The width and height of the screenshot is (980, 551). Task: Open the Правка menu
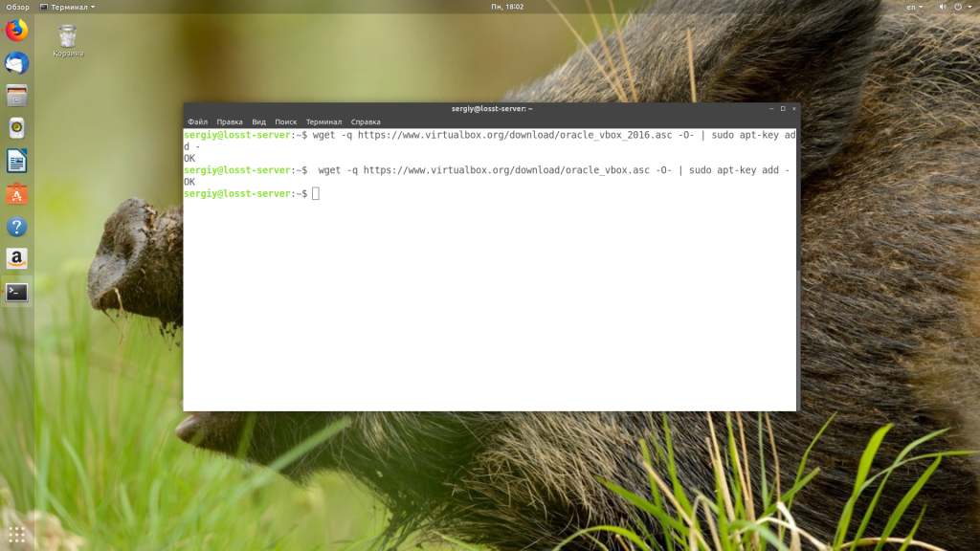(x=230, y=121)
